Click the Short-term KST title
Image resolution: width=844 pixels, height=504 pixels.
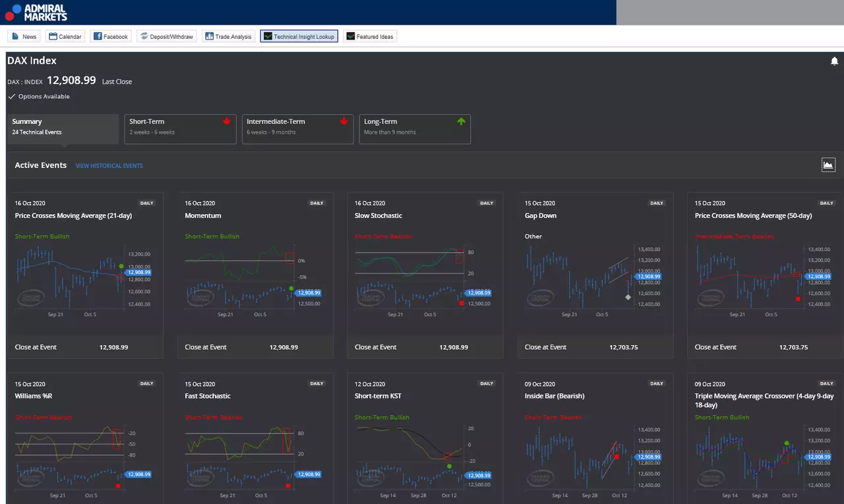[378, 396]
